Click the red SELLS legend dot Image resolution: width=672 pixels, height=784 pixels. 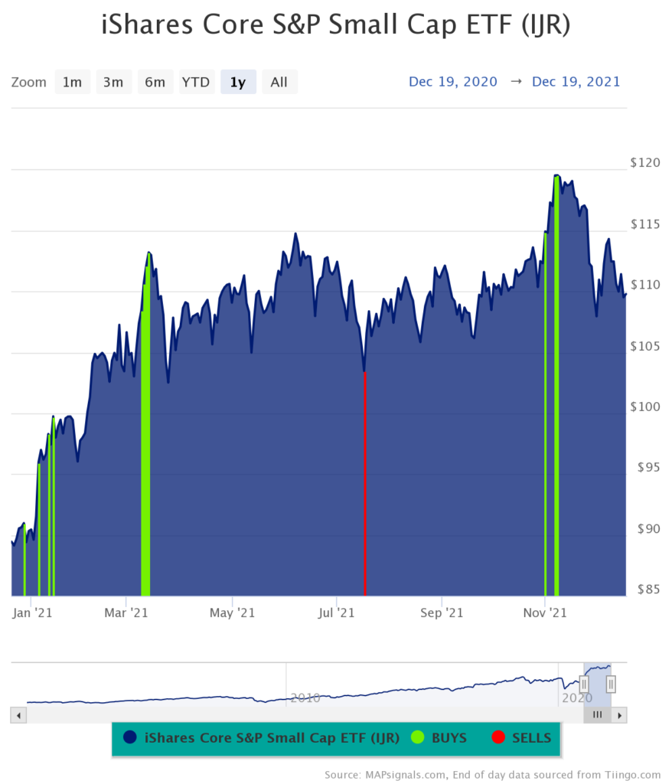[x=498, y=738]
